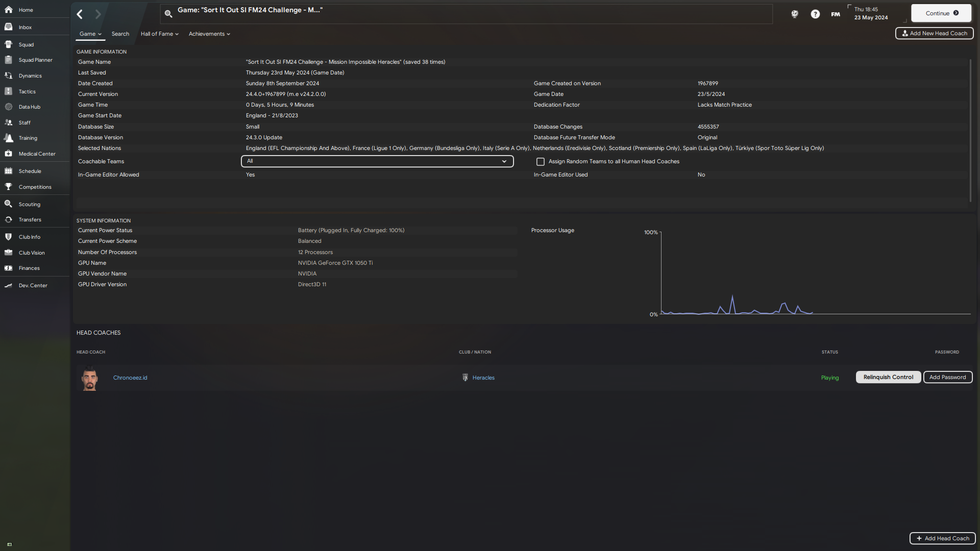980x551 pixels.
Task: Click the CLUB / NATION column header
Action: click(475, 352)
